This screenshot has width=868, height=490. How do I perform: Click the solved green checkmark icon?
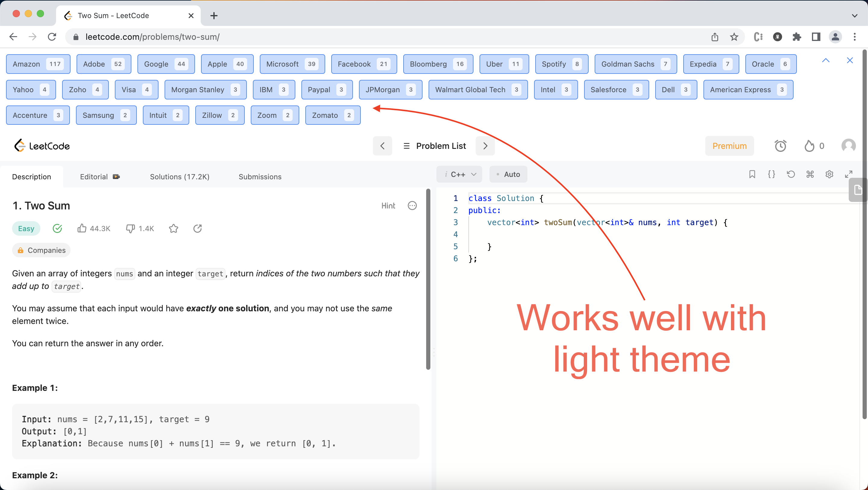tap(58, 228)
